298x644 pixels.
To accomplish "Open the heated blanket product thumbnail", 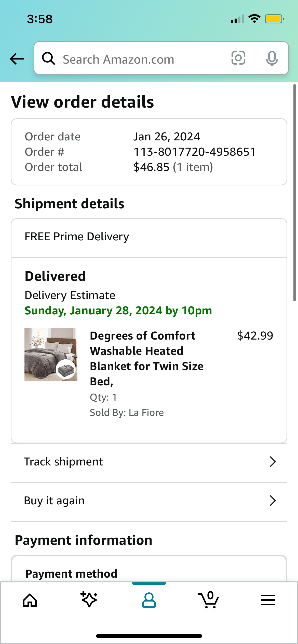I will (51, 355).
